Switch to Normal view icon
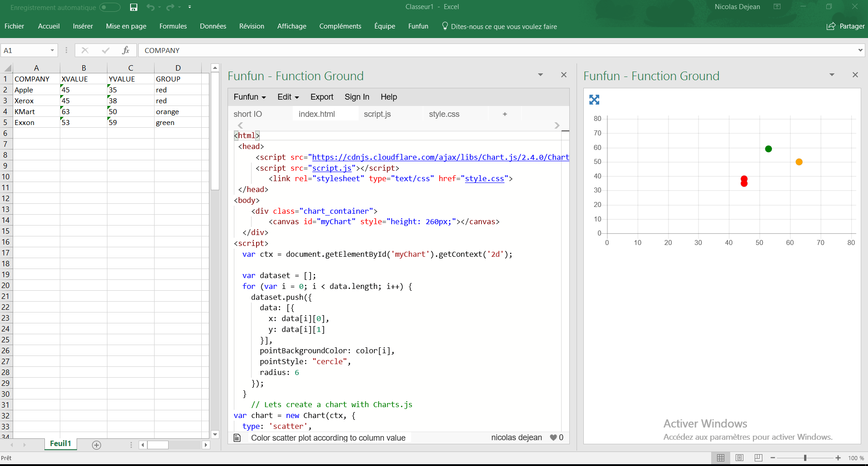This screenshot has height=466, width=868. point(721,458)
